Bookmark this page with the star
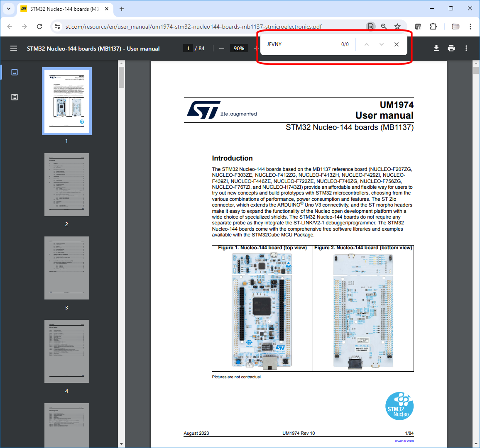Screen dimensions: 480x448 (398, 26)
